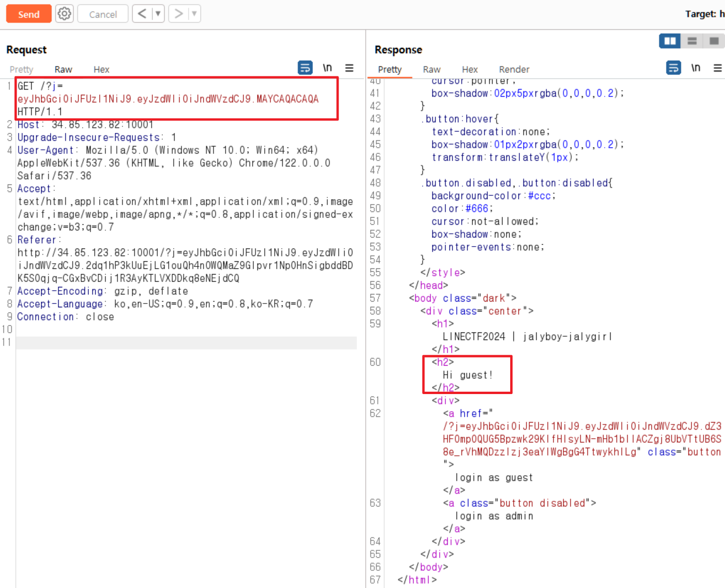Toggle word wrap in the Response panel

tap(673, 68)
